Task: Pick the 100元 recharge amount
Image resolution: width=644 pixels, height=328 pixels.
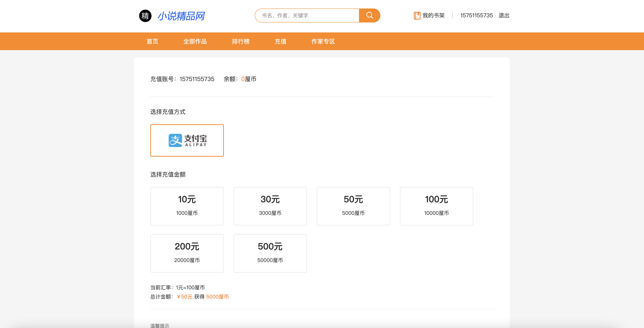Action: pos(436,206)
